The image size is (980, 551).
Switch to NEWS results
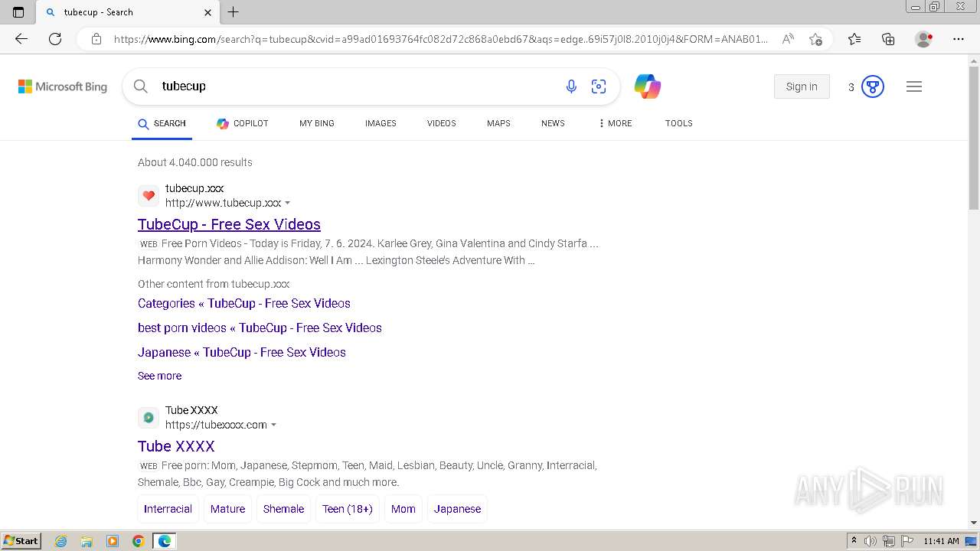tap(553, 123)
